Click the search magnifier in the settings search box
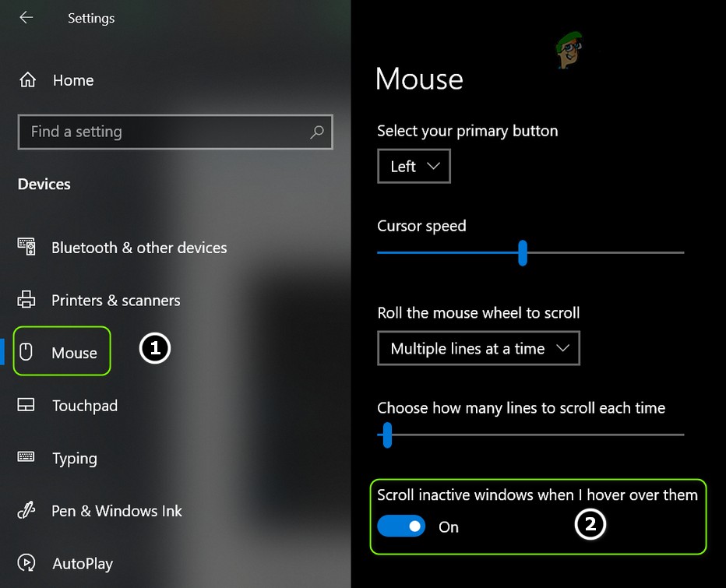The height and width of the screenshot is (588, 726). coord(316,132)
